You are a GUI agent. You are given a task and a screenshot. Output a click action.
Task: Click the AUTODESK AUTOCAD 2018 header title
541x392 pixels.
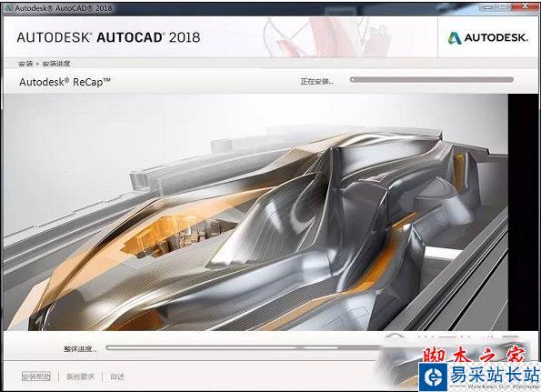(108, 37)
